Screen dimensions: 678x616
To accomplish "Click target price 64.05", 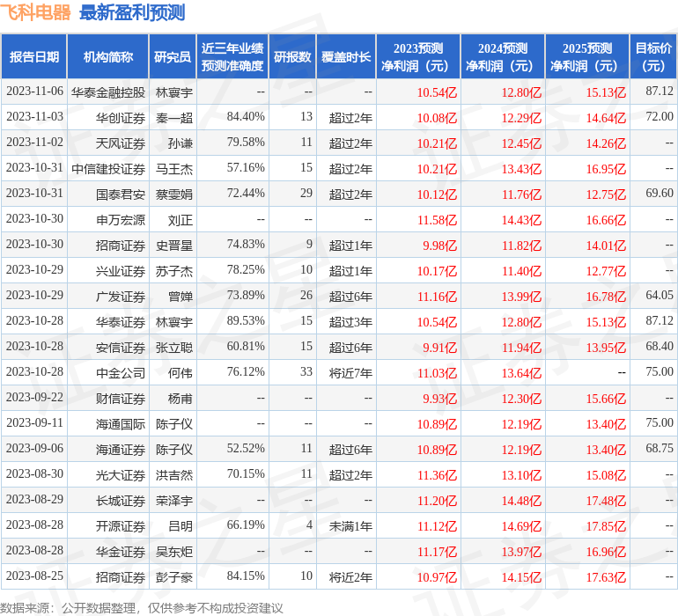I will pos(660,295).
